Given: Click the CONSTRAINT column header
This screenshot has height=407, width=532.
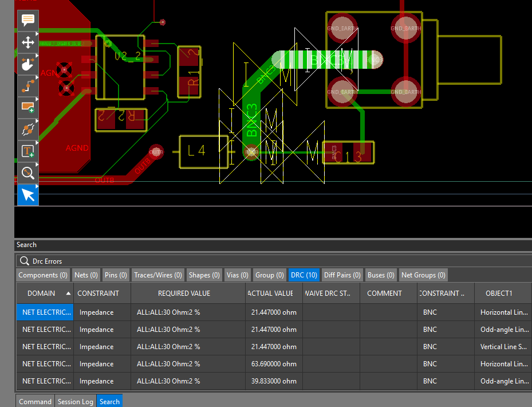Looking at the screenshot, I should (98, 293).
